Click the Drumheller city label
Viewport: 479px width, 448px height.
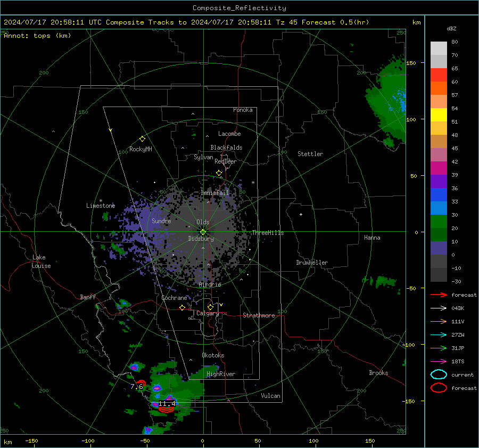coord(312,263)
